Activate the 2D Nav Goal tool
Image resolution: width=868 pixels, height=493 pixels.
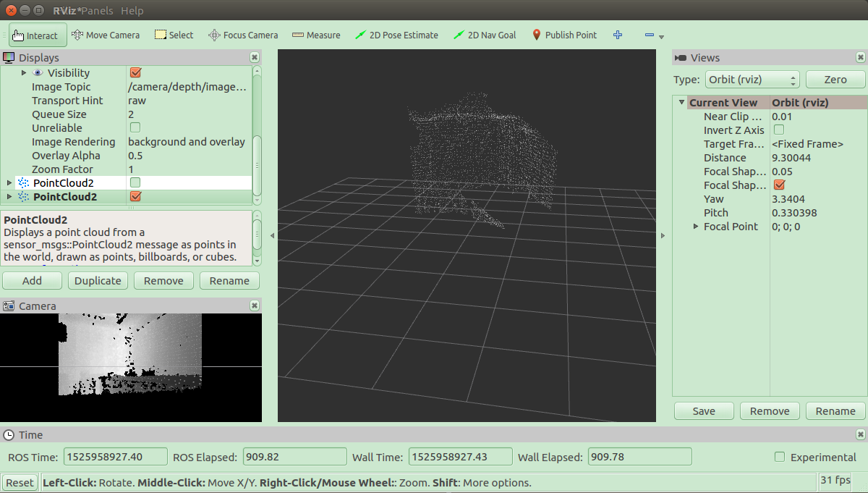pos(485,35)
